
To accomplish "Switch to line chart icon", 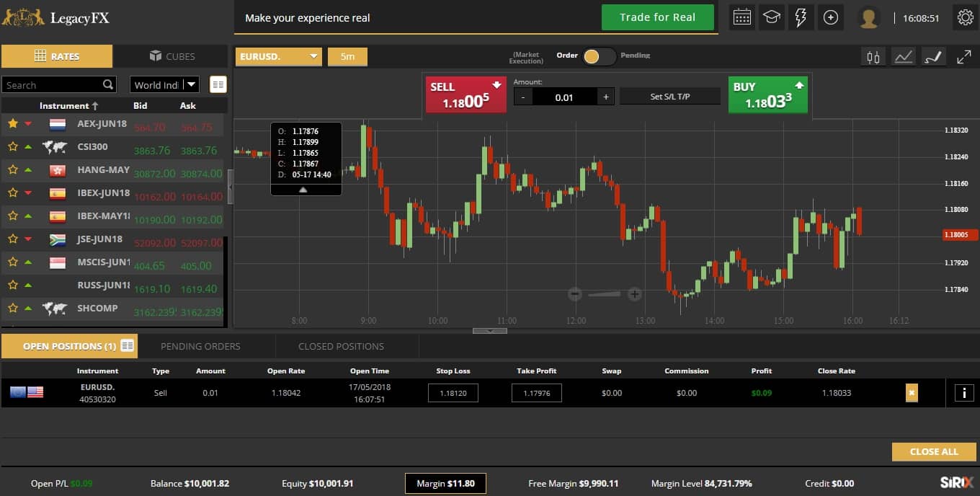I will pyautogui.click(x=904, y=57).
